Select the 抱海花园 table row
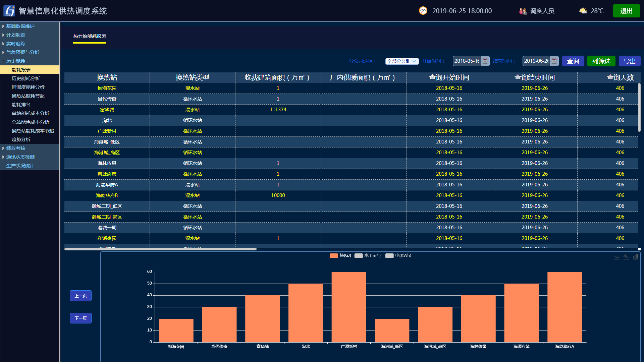The height and width of the screenshot is (362, 644). 351,88
